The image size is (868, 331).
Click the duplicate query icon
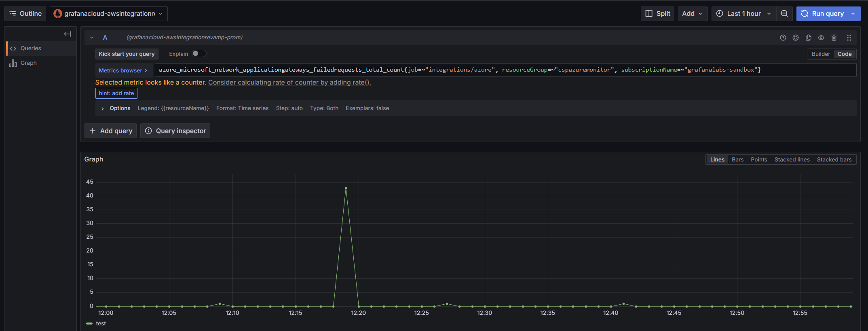pos(808,38)
